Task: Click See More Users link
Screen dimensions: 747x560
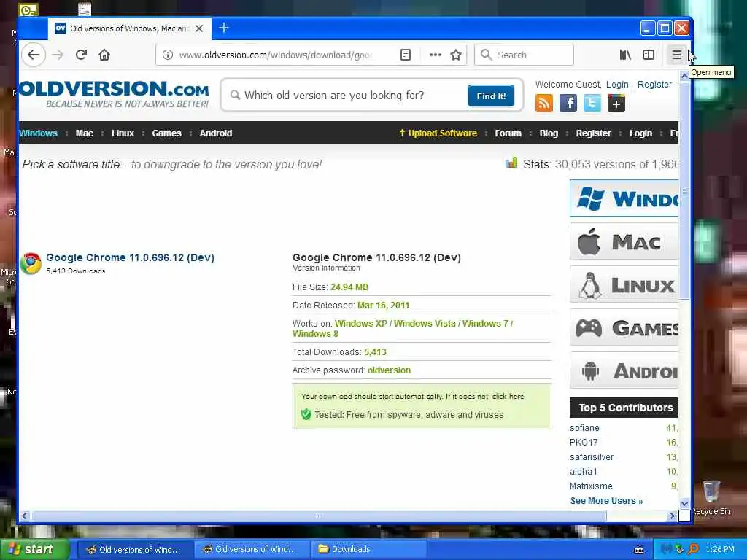Action: pyautogui.click(x=606, y=501)
